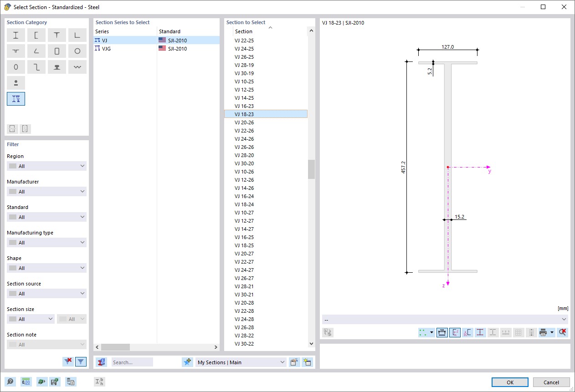Image resolution: width=575 pixels, height=392 pixels.
Task: Click the reset filter icon
Action: click(68, 361)
